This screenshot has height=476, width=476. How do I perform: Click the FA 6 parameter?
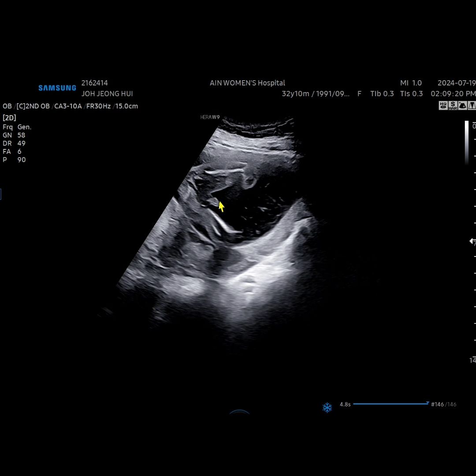[12, 152]
